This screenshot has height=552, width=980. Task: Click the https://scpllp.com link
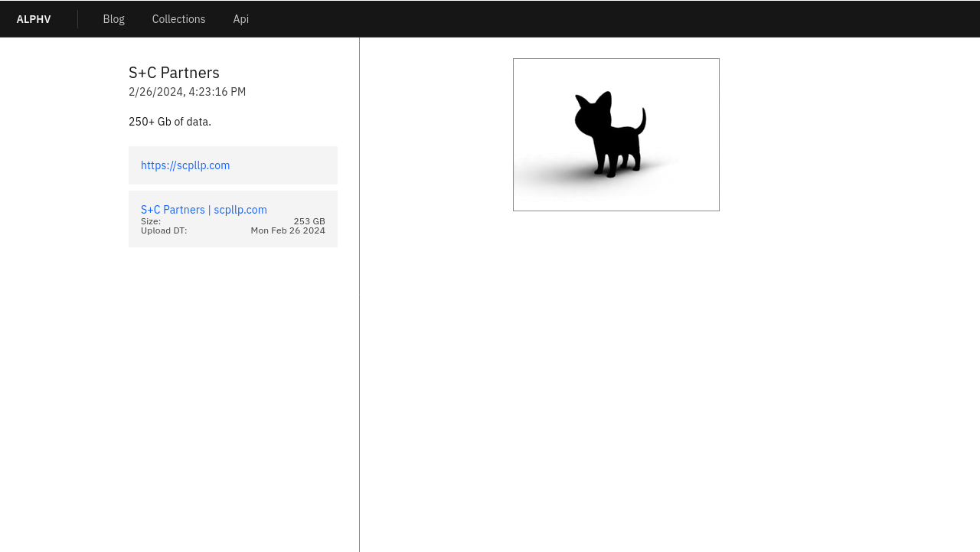pyautogui.click(x=185, y=165)
